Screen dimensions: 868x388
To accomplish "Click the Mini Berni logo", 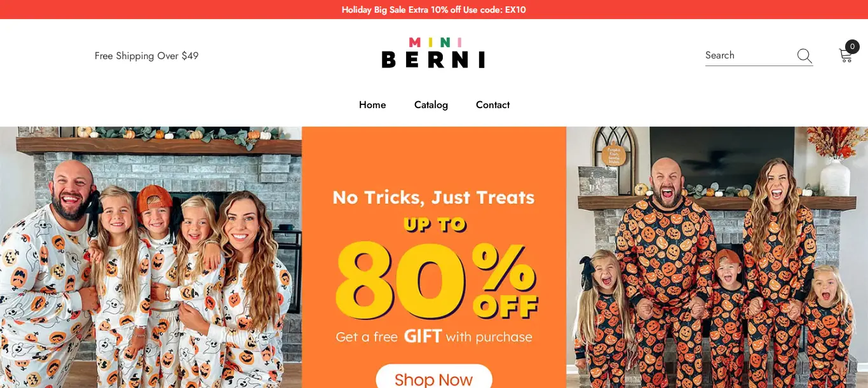I will click(x=433, y=53).
